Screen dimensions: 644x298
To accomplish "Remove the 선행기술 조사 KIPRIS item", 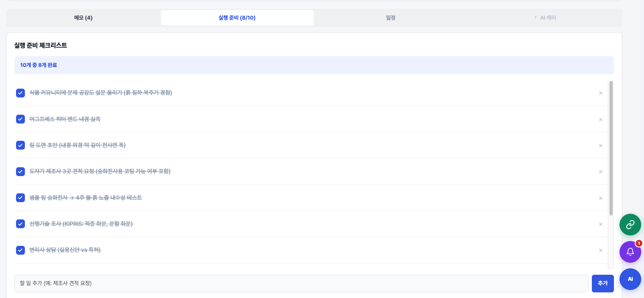I will pos(601,224).
